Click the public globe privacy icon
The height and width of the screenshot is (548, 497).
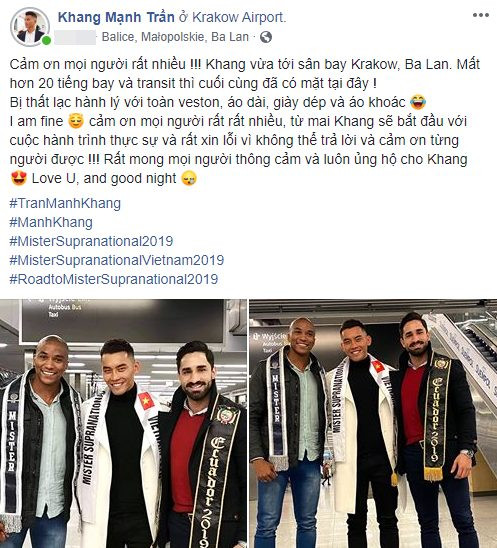pos(266,37)
